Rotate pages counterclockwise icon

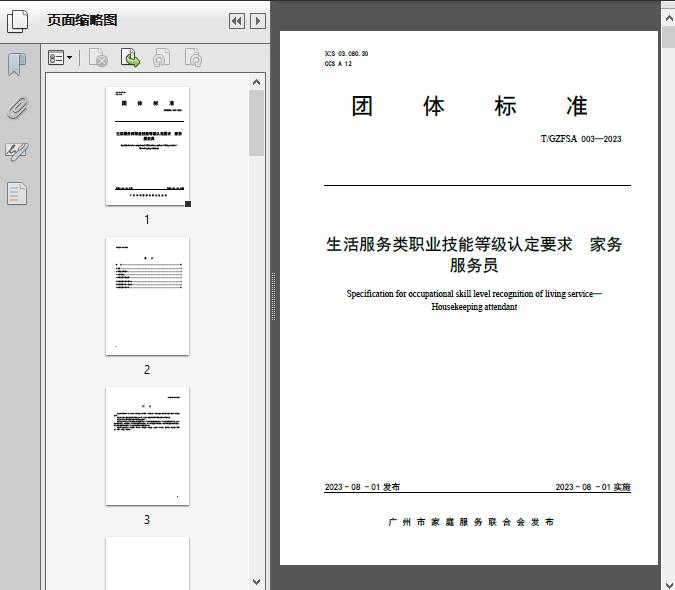point(161,59)
